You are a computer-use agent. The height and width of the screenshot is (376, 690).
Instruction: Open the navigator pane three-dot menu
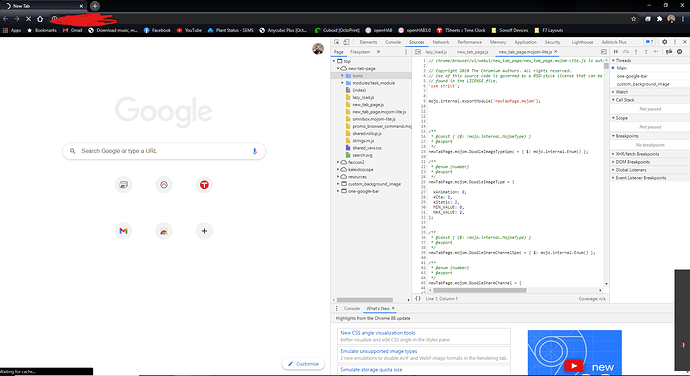(406, 52)
